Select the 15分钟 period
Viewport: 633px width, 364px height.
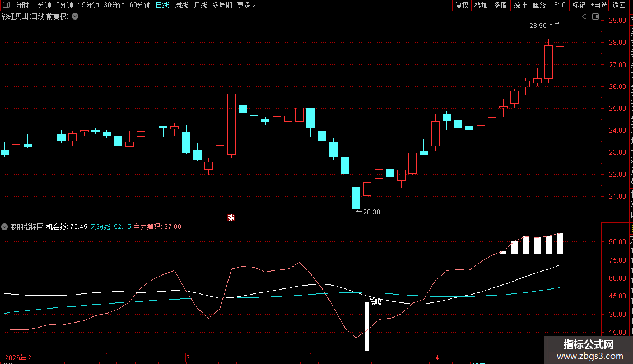click(x=89, y=5)
